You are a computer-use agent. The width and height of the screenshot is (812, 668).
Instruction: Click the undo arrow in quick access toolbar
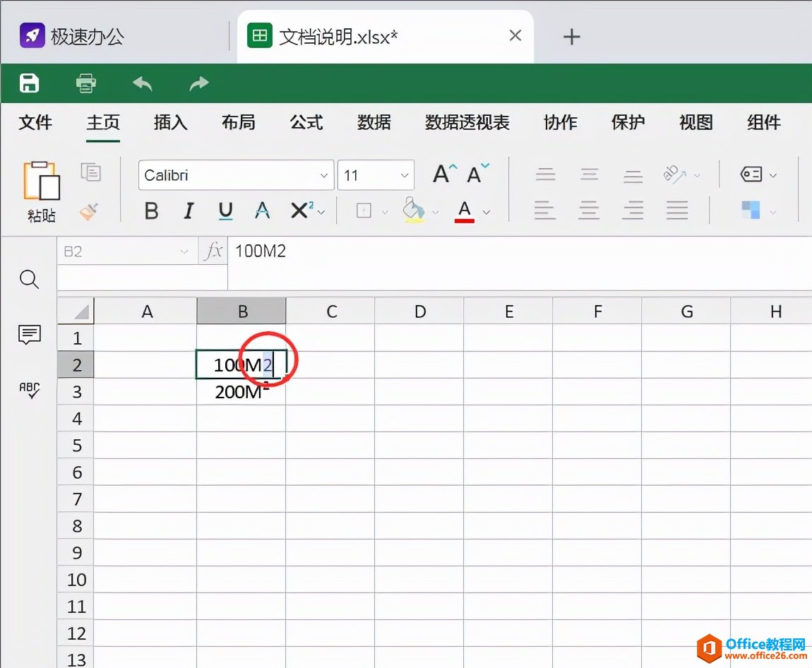point(142,83)
